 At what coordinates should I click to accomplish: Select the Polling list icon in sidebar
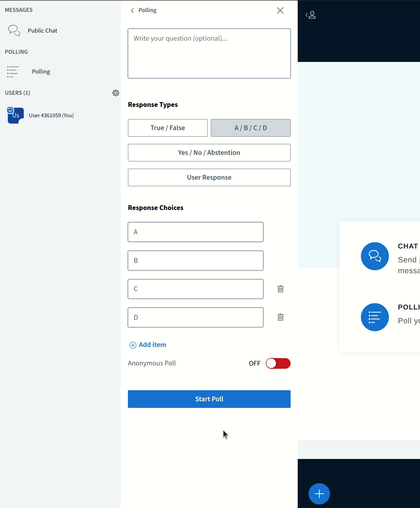point(13,72)
